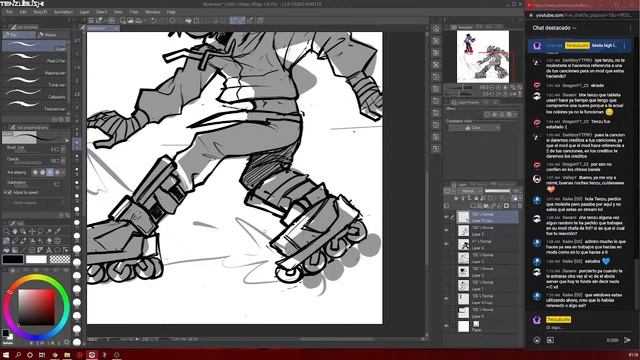The image size is (640, 360).
Task: Open the chat more options menu
Action: tap(631, 28)
